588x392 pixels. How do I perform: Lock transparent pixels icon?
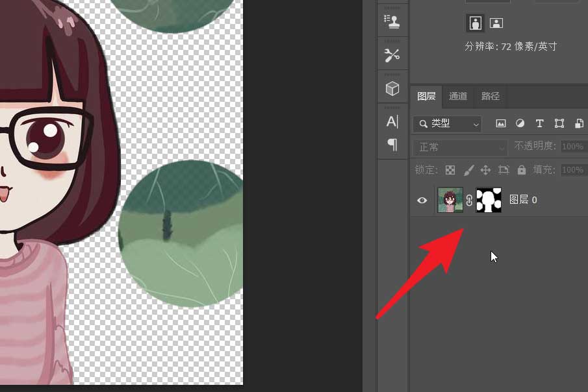point(450,170)
